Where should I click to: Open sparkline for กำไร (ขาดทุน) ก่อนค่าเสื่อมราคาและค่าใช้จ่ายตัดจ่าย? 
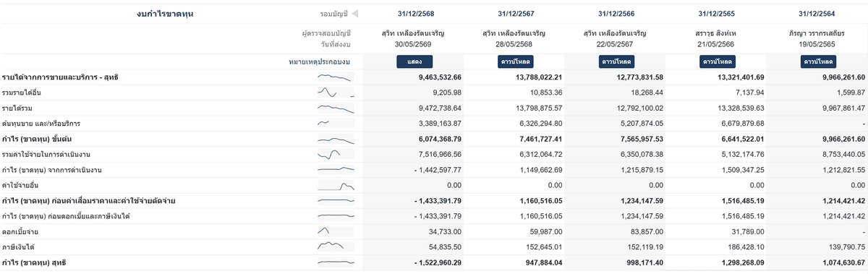(x=336, y=200)
